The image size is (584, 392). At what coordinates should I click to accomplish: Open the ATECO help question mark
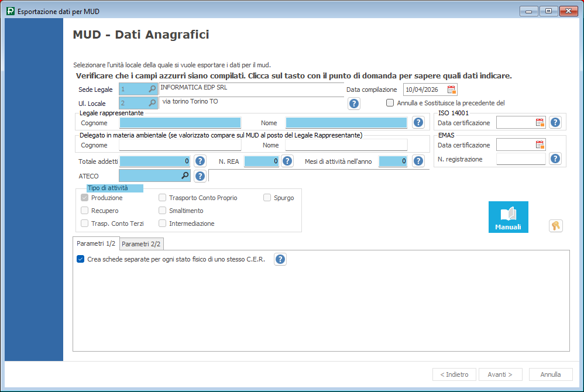[200, 176]
